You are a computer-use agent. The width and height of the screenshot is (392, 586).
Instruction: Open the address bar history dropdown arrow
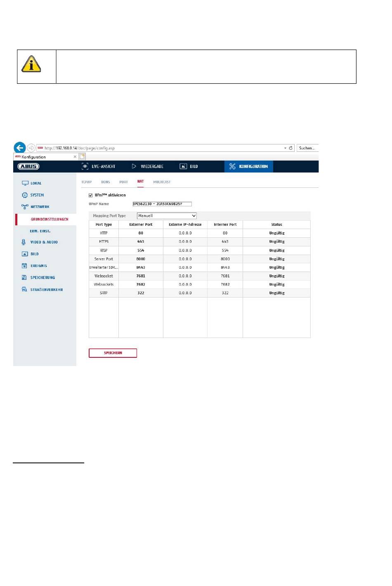click(285, 148)
